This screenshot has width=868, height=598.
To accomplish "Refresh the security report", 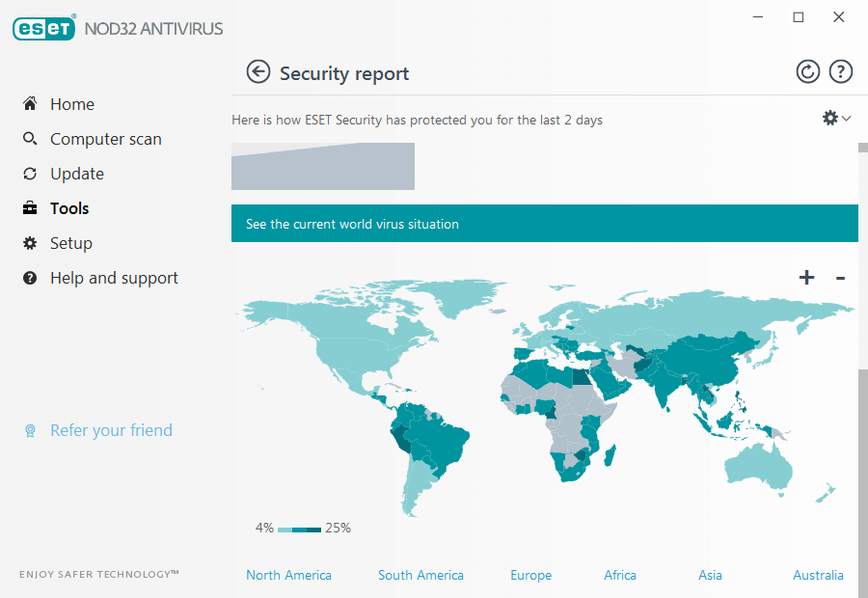I will coord(808,71).
